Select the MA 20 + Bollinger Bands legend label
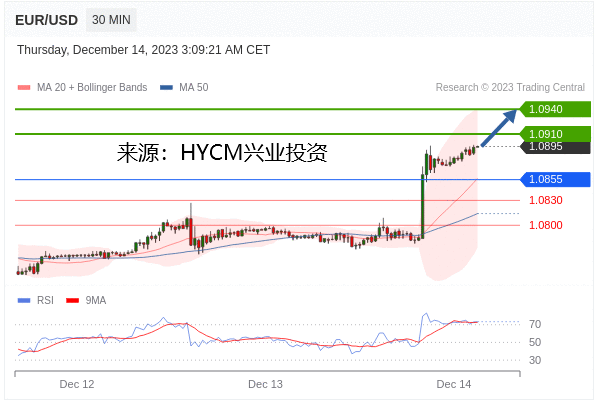Screen dimensions: 599x405 [x=92, y=87]
